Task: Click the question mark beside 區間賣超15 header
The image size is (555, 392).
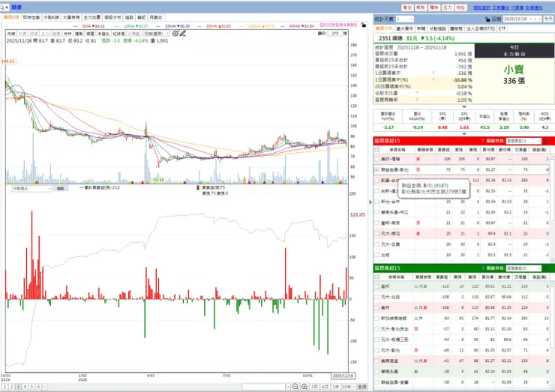Action: tap(482, 268)
